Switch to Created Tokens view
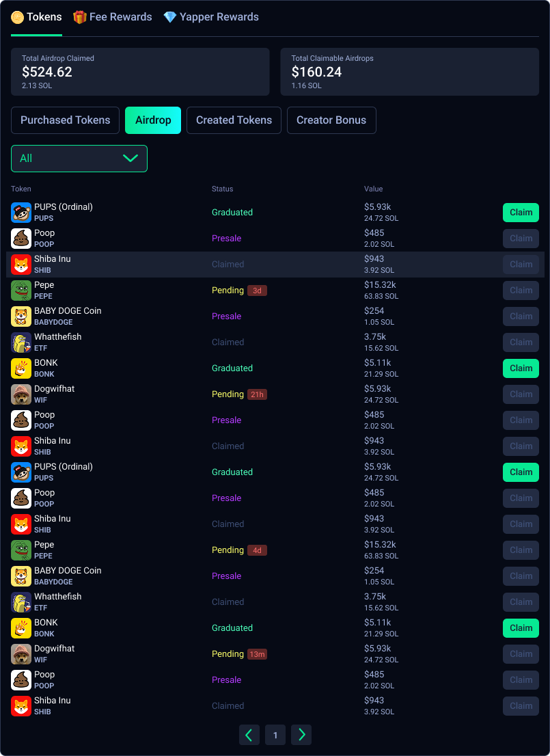The image size is (550, 756). pyautogui.click(x=234, y=120)
